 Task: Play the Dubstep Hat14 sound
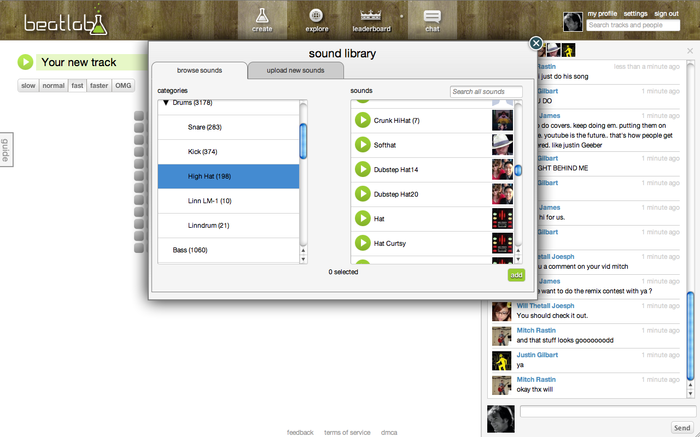pos(363,169)
